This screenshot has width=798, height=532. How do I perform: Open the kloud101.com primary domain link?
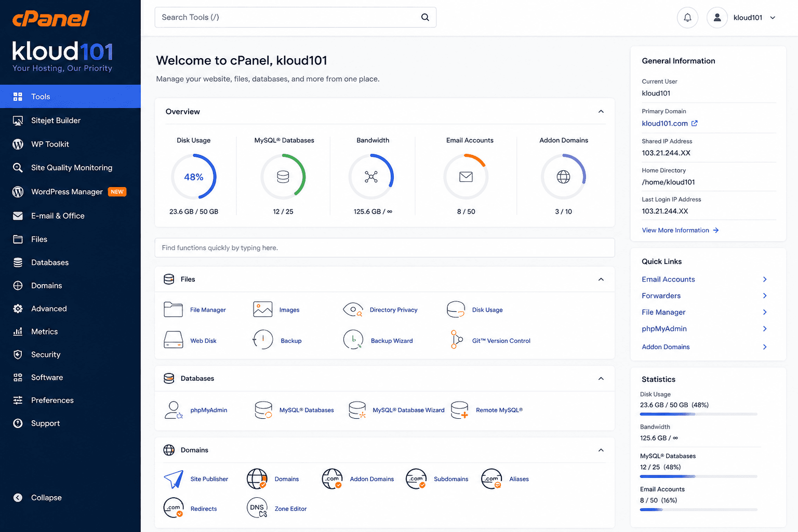664,123
